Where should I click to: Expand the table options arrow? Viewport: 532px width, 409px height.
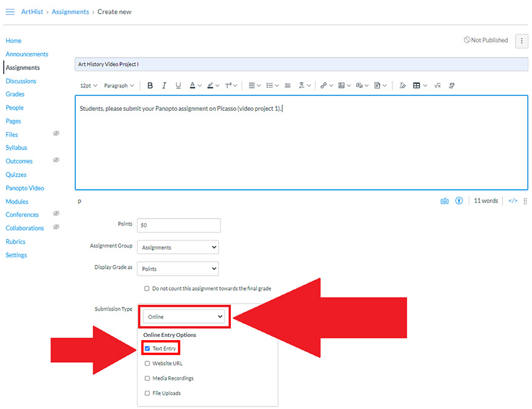point(425,86)
